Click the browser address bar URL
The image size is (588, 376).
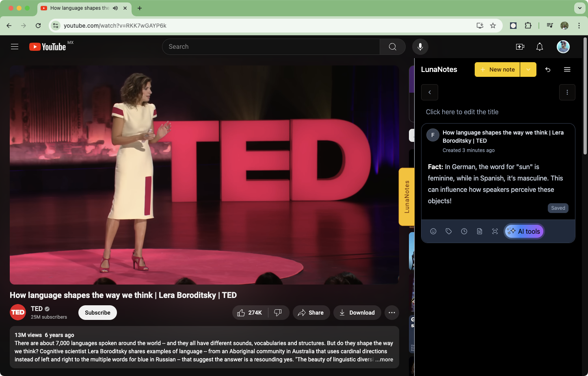pos(115,26)
